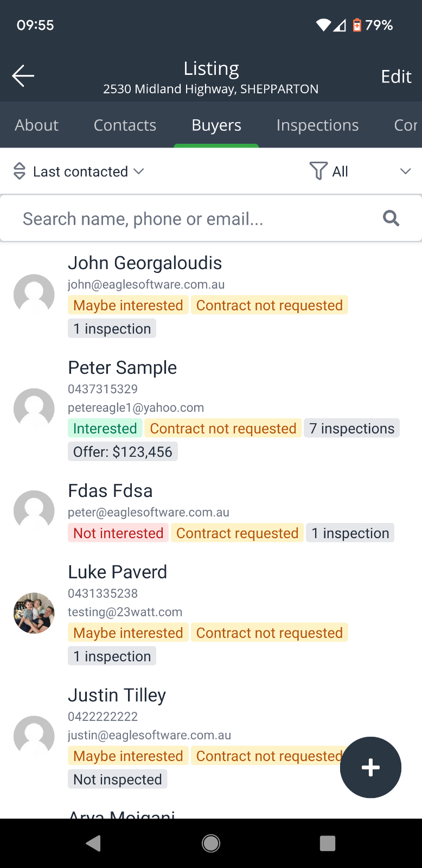Click the sort arrows icon

coord(20,171)
